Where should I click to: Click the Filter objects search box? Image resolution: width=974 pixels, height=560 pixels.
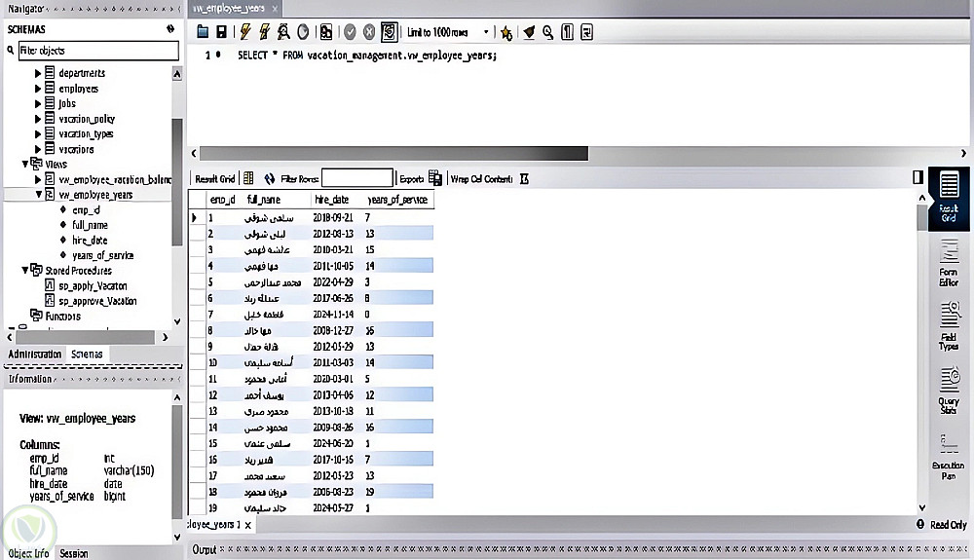click(98, 51)
